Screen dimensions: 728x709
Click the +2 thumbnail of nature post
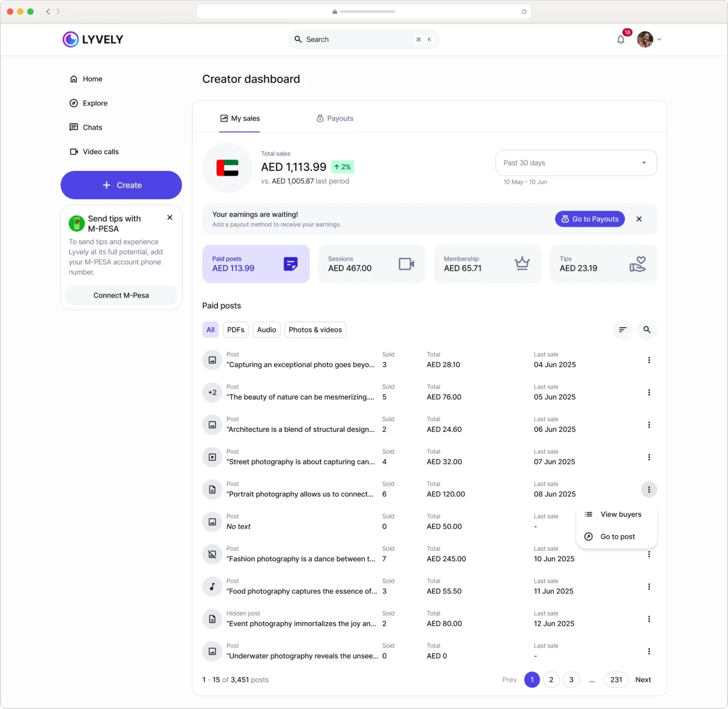pyautogui.click(x=212, y=392)
